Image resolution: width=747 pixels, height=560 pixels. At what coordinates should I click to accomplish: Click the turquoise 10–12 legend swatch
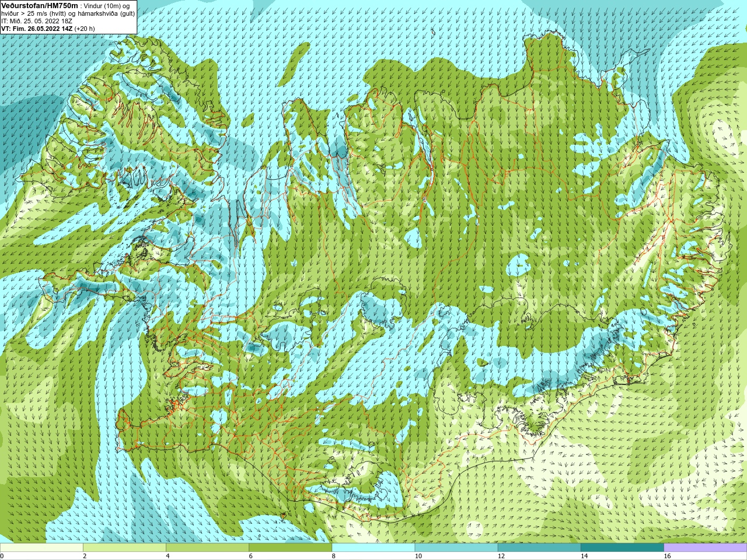tap(456, 548)
